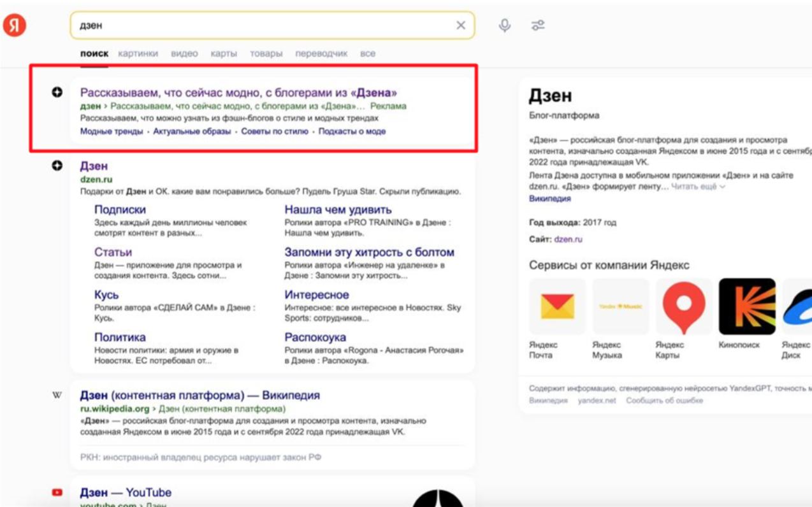Open Дзен (контентная платформа) — Википедия result
Image resolution: width=812 pixels, height=507 pixels.
(x=200, y=396)
